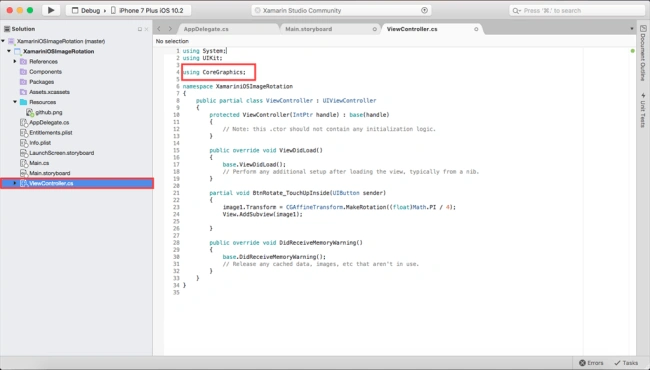The image size is (650, 370).
Task: Switch to the AppDelegate.cs tab
Action: click(206, 29)
